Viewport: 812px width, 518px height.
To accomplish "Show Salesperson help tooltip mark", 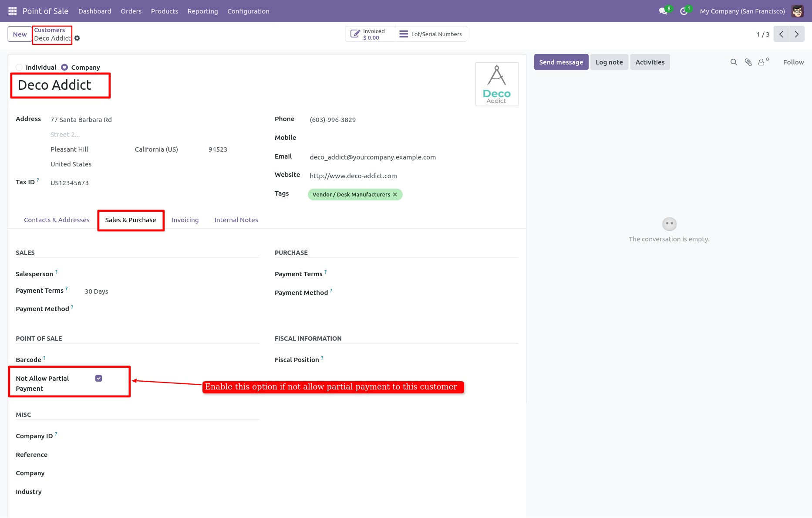I will pyautogui.click(x=56, y=271).
